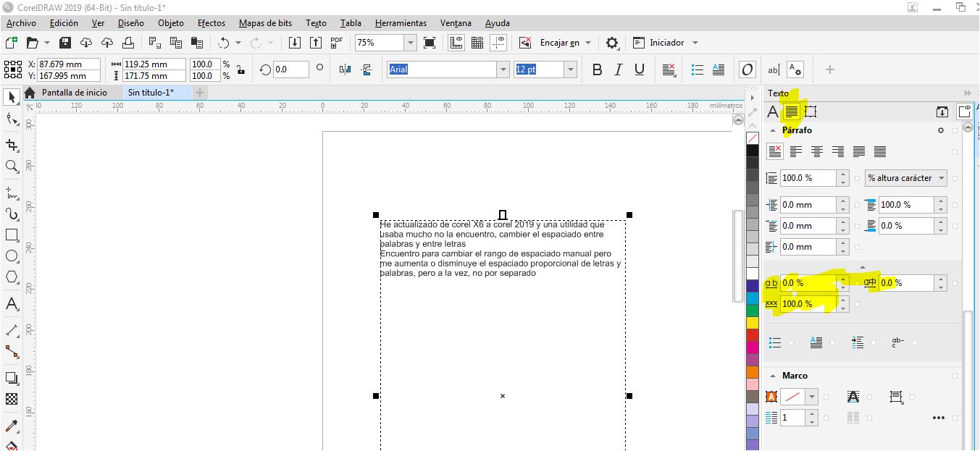Screen dimensions: 980x451
Task: Choose the Rectangle tool
Action: [x=12, y=235]
